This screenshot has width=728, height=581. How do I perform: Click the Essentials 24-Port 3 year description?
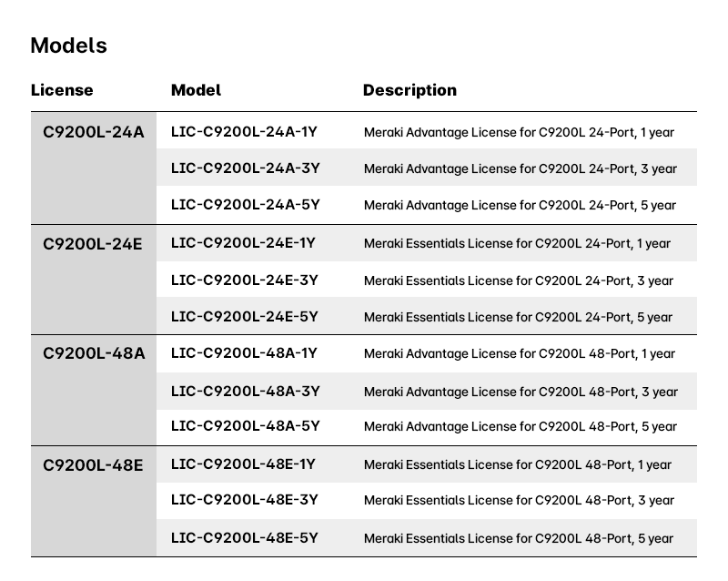[x=519, y=280]
